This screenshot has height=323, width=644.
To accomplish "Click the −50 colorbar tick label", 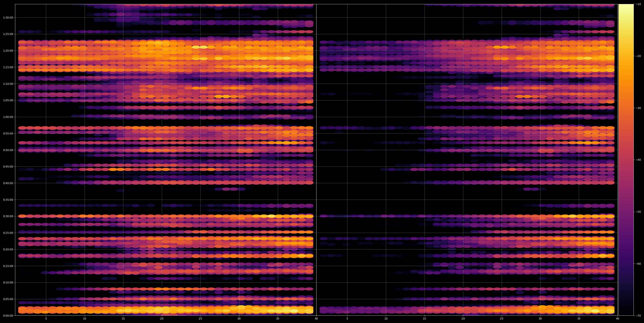I will point(638,212).
